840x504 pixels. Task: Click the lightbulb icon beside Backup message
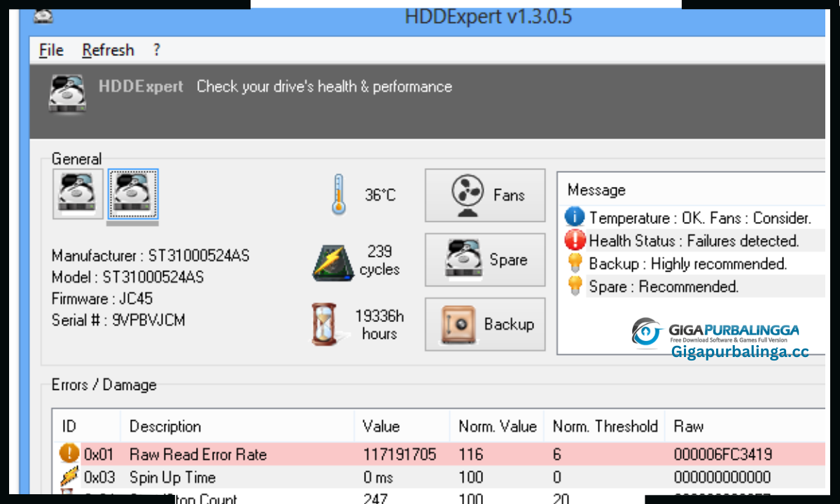click(x=575, y=263)
